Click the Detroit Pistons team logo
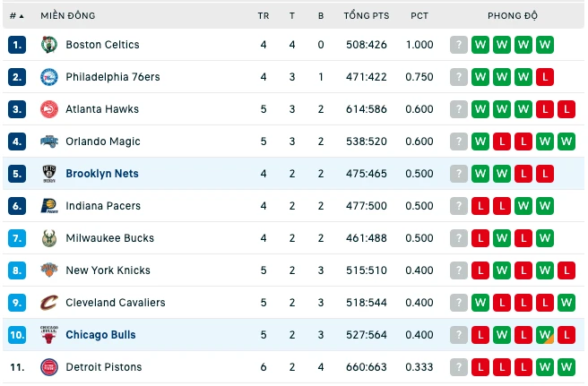 (x=49, y=367)
